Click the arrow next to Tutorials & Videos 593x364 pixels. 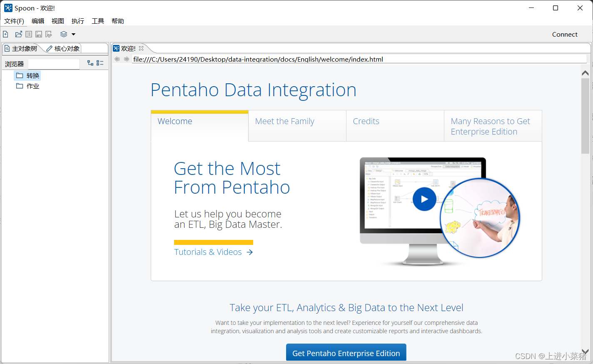tap(249, 252)
